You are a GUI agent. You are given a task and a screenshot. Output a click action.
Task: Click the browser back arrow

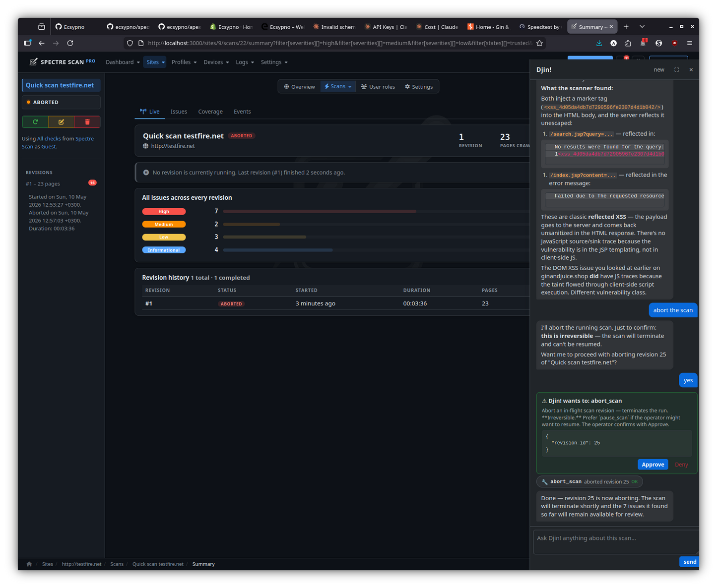(42, 43)
